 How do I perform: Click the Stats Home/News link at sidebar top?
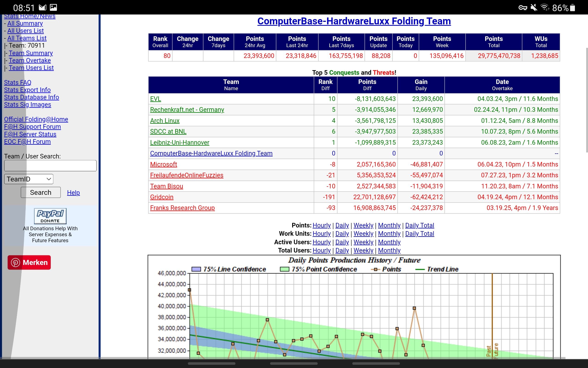click(x=30, y=17)
